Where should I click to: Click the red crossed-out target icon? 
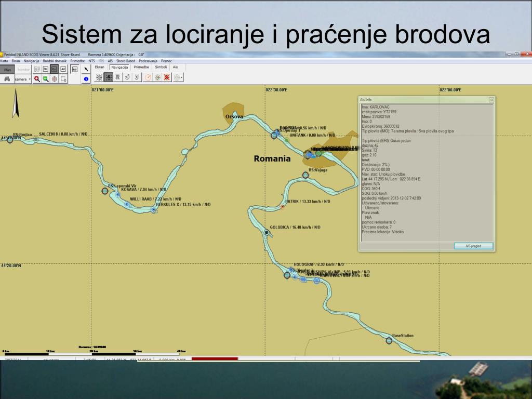click(167, 77)
